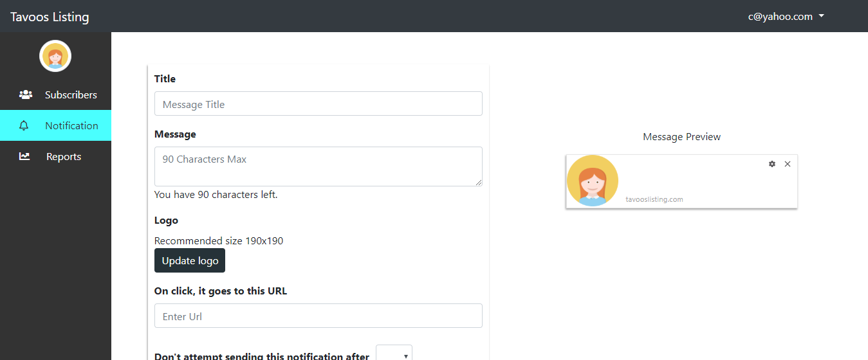
Task: Click the Subscribers people icon
Action: [x=26, y=94]
